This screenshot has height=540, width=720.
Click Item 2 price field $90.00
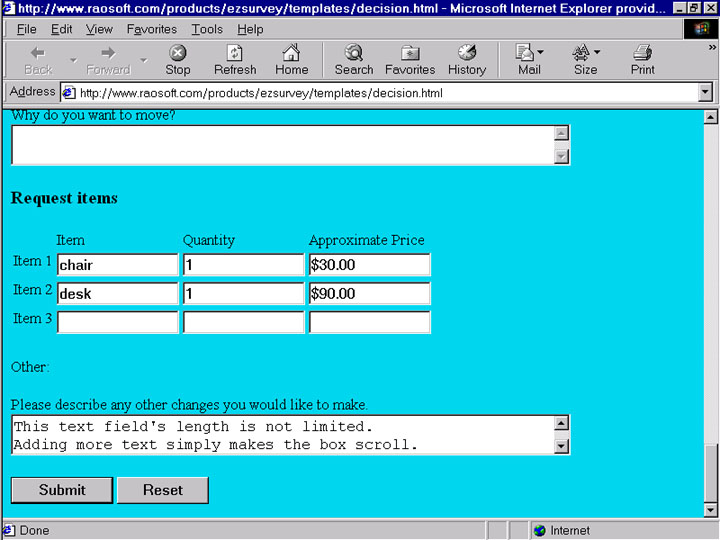tap(370, 293)
